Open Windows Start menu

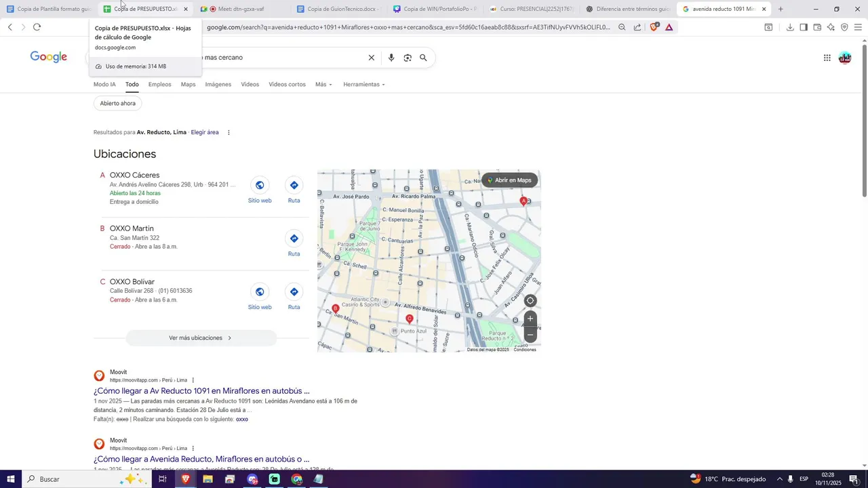pyautogui.click(x=10, y=479)
